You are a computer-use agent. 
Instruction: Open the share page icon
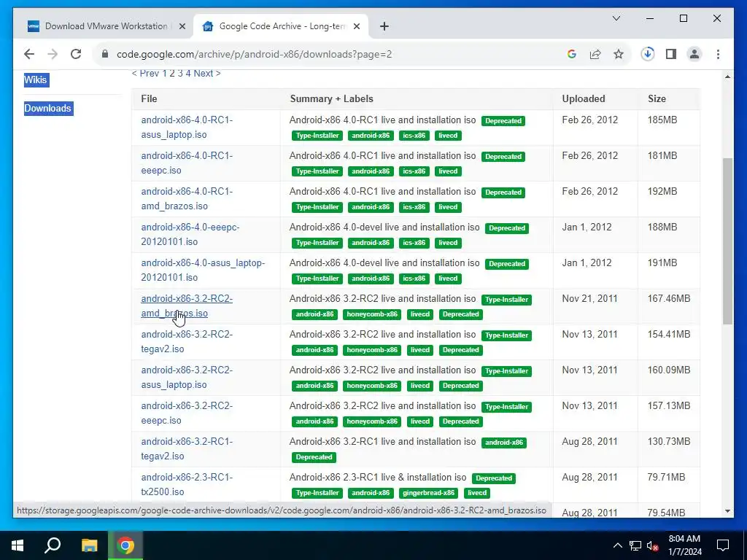point(595,54)
